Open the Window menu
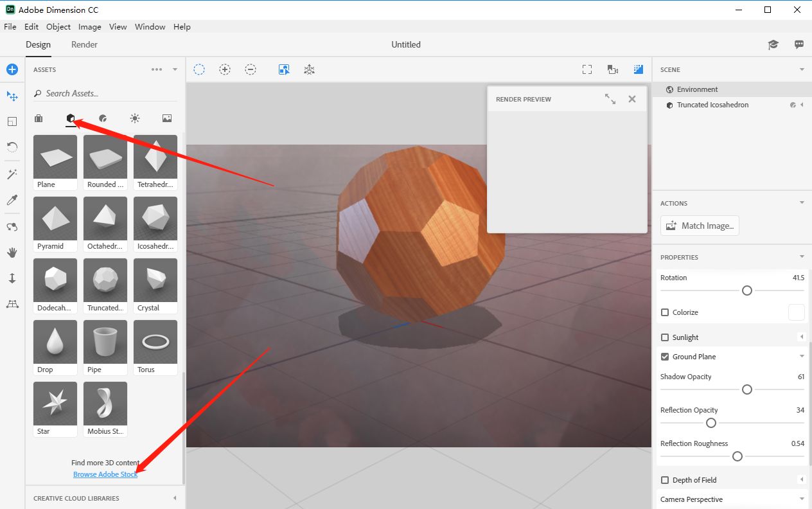Viewport: 812px width, 509px height. [150, 27]
